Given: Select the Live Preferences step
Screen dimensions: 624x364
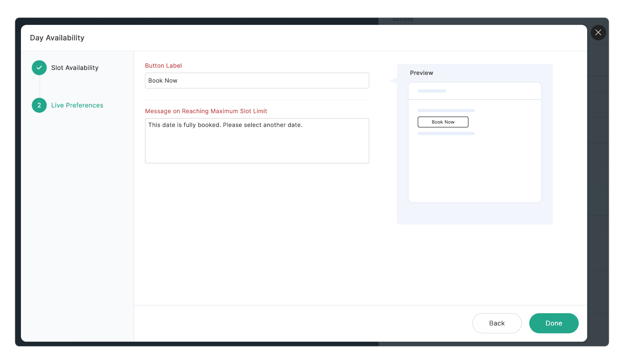Looking at the screenshot, I should point(77,105).
